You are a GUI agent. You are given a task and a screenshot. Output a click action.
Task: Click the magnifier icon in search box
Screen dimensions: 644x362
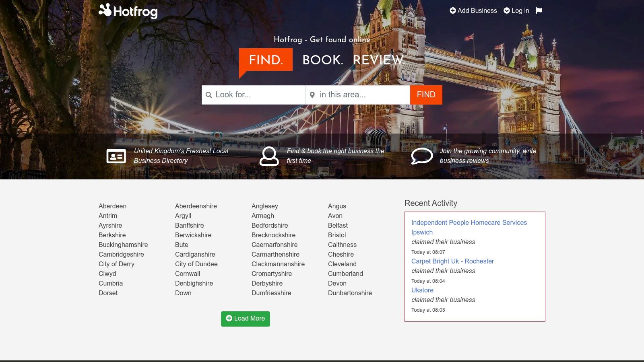208,95
